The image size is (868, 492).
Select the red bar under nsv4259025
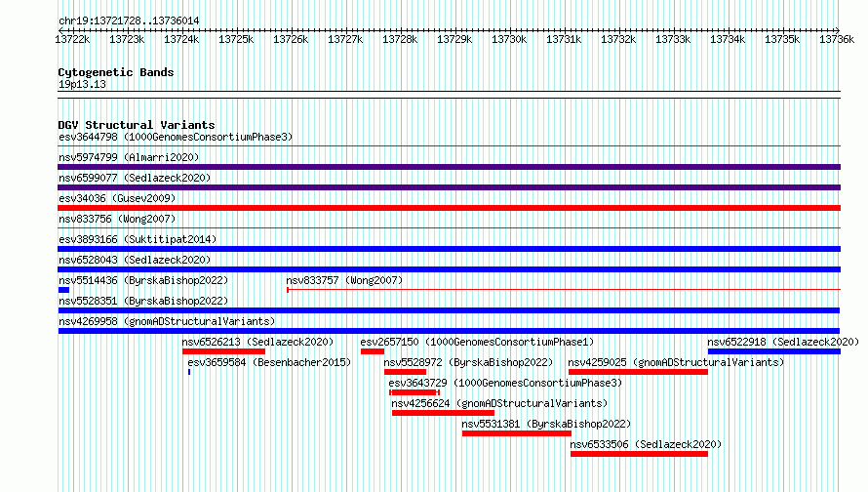coord(638,372)
